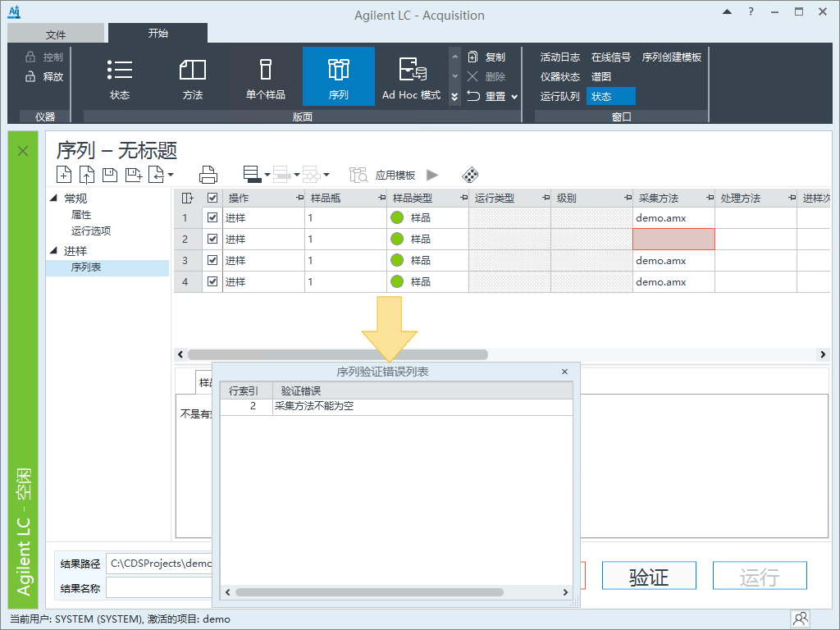Click the Save As icon with plus
The image size is (840, 630).
(134, 175)
